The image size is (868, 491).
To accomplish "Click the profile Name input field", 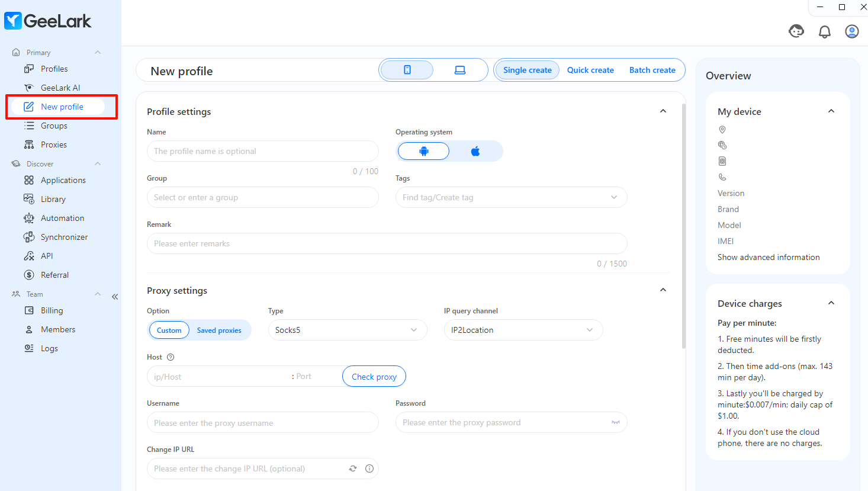I will pos(262,151).
